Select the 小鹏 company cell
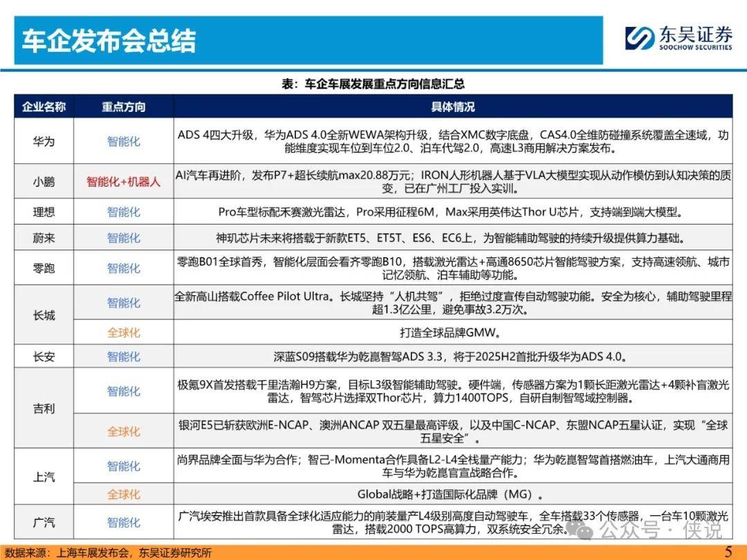 pyautogui.click(x=44, y=181)
